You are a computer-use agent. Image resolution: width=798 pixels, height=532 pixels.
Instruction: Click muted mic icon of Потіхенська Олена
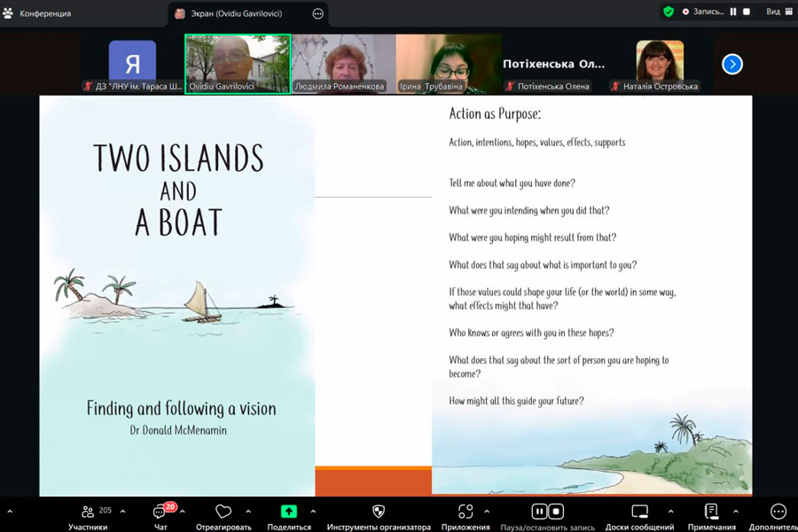510,87
